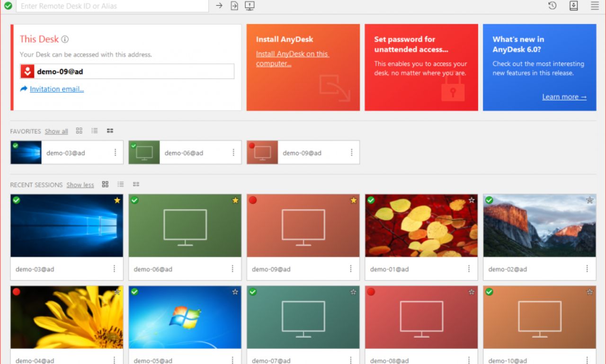Switch Favorites to small tile view
Image resolution: width=606 pixels, height=364 pixels.
110,131
